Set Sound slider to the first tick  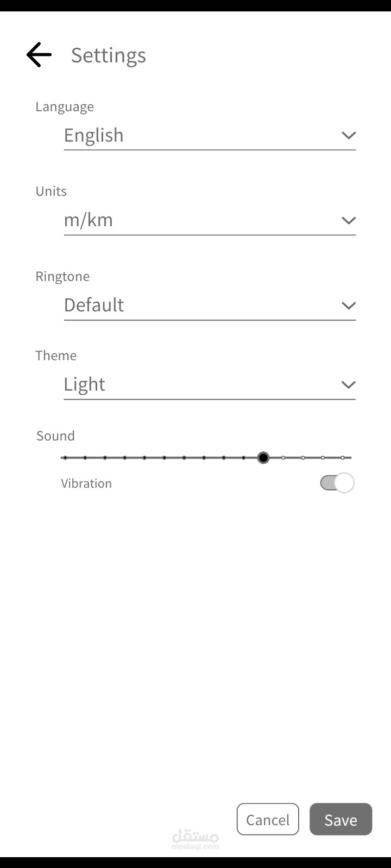[x=65, y=458]
